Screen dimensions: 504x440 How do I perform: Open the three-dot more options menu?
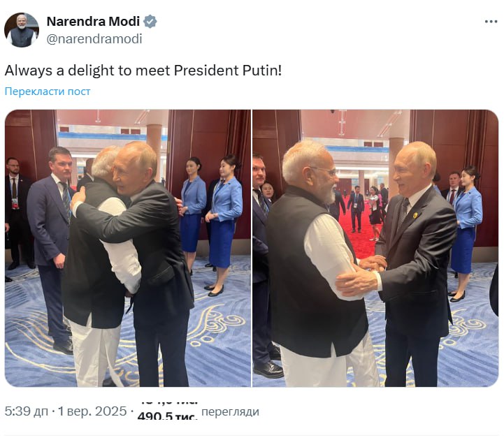click(491, 22)
